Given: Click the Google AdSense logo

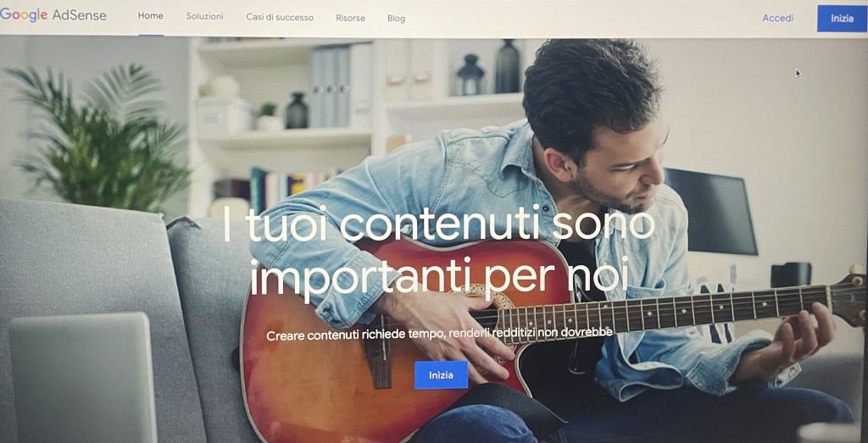Looking at the screenshot, I should click(53, 15).
